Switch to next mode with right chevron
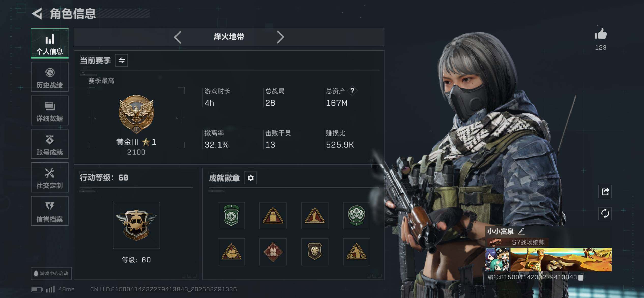Image resolution: width=644 pixels, height=298 pixels. 280,37
